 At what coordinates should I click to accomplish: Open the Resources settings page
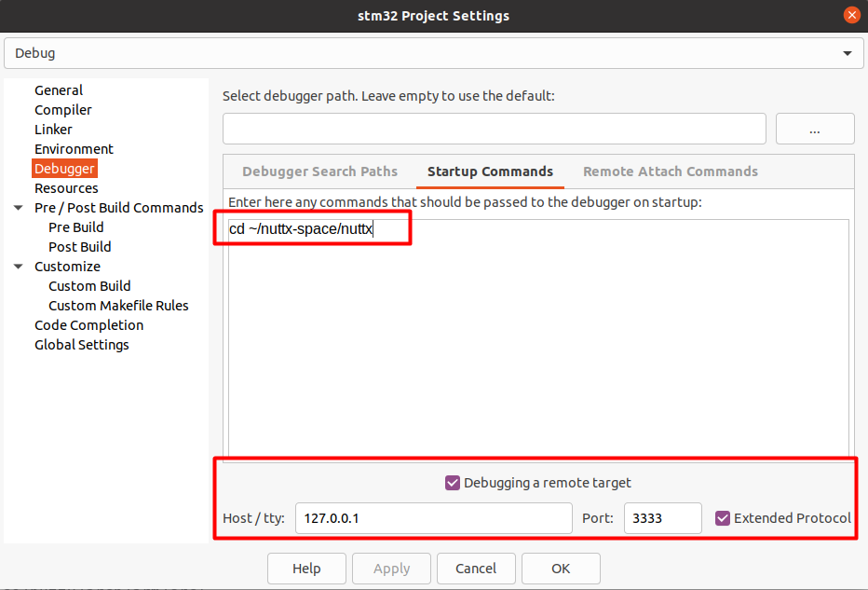66,188
